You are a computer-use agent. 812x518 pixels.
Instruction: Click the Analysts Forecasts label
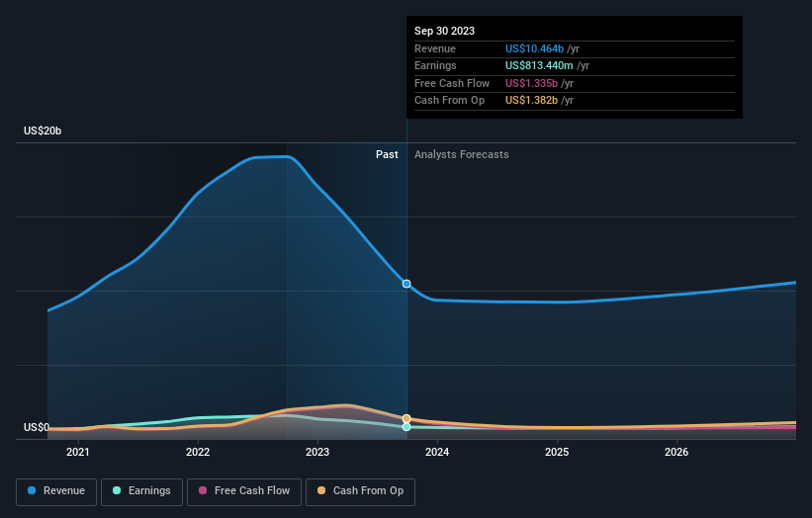coord(462,155)
